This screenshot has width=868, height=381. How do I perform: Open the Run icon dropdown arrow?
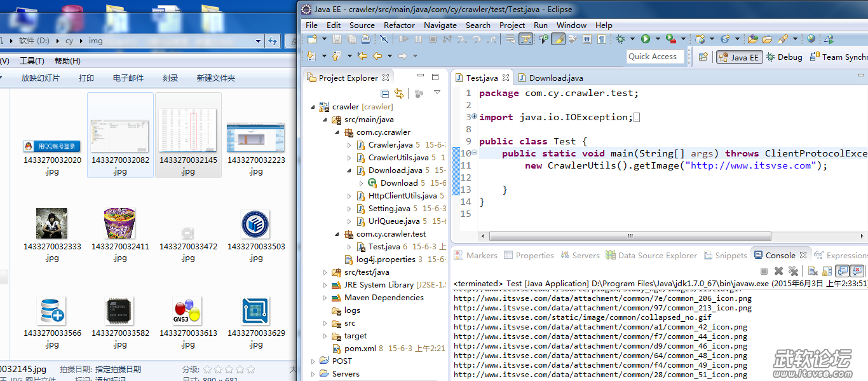[x=658, y=39]
